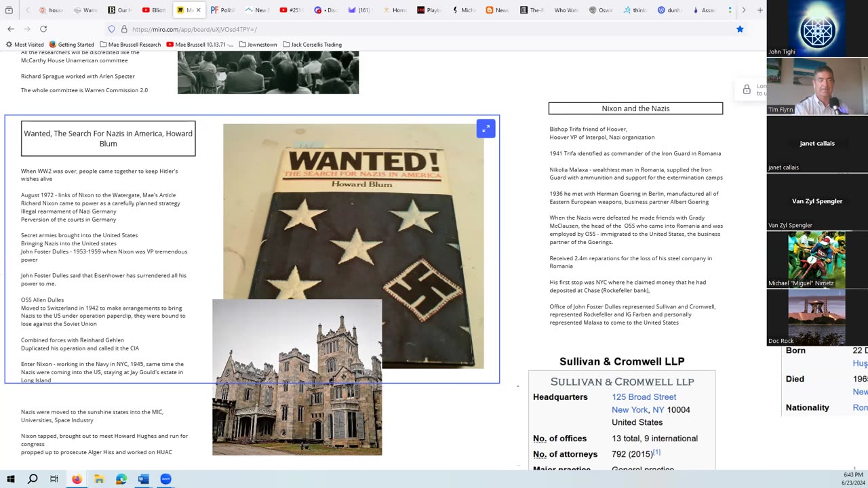The width and height of the screenshot is (868, 488).
Task: Open the Getting Started bookmark
Action: pyautogui.click(x=71, y=45)
